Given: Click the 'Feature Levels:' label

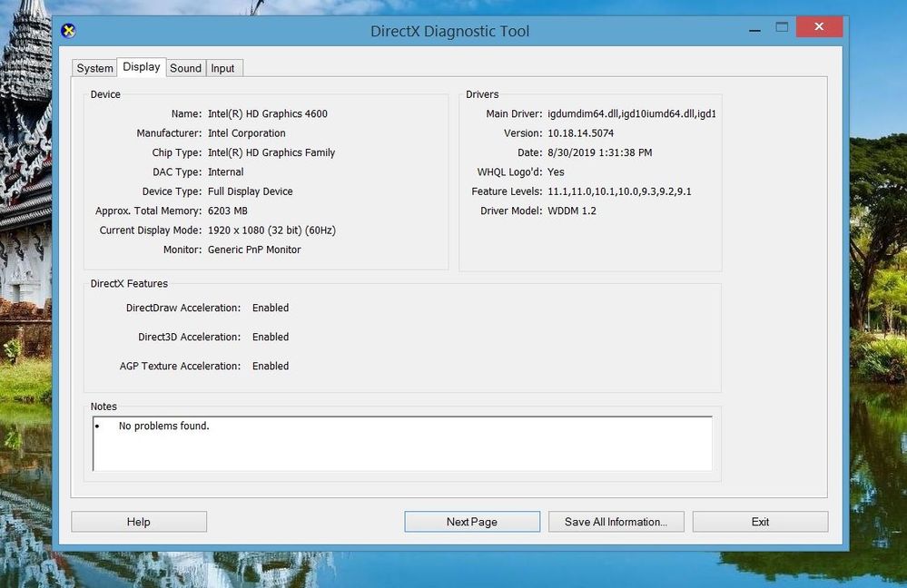Looking at the screenshot, I should click(507, 191).
